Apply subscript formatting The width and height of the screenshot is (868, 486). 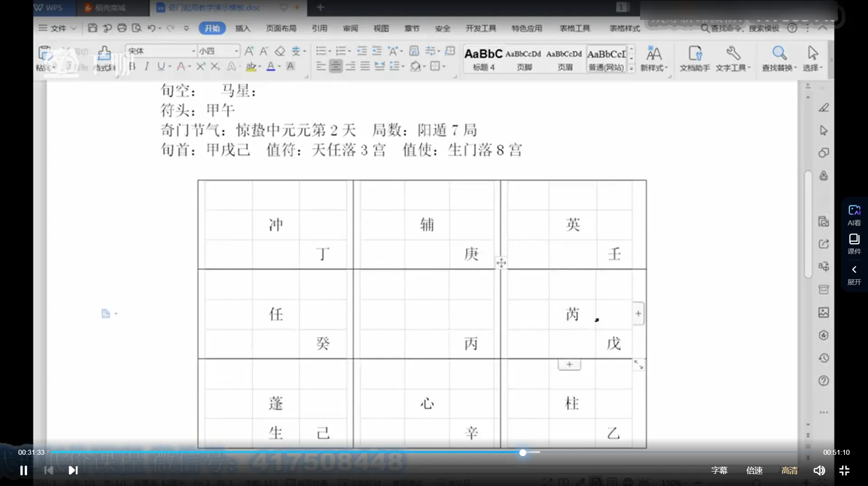(x=215, y=67)
